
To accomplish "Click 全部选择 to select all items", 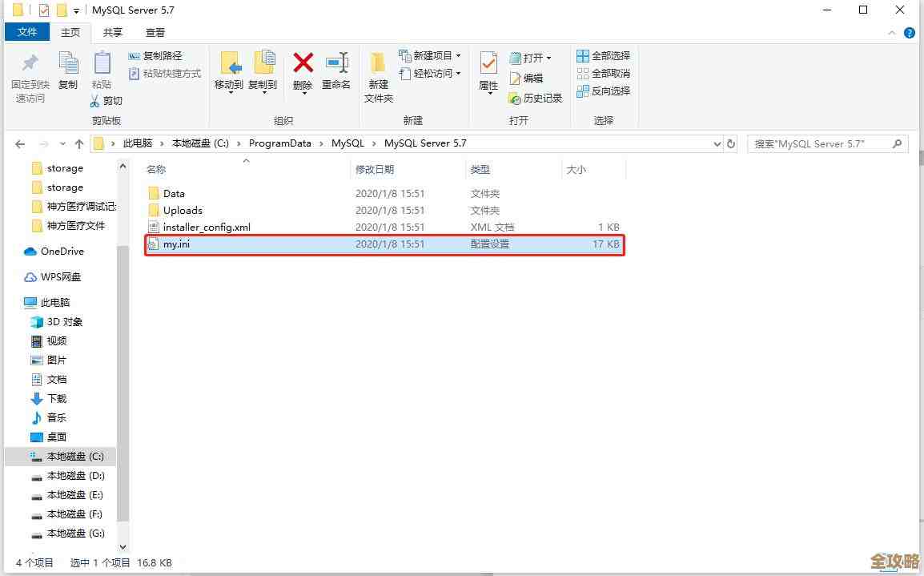I will pyautogui.click(x=604, y=55).
